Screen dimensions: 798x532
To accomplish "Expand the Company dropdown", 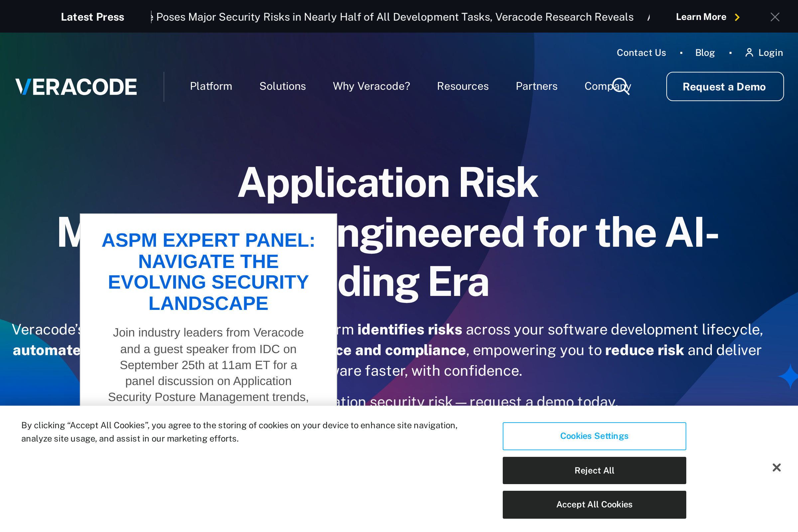I will point(608,86).
